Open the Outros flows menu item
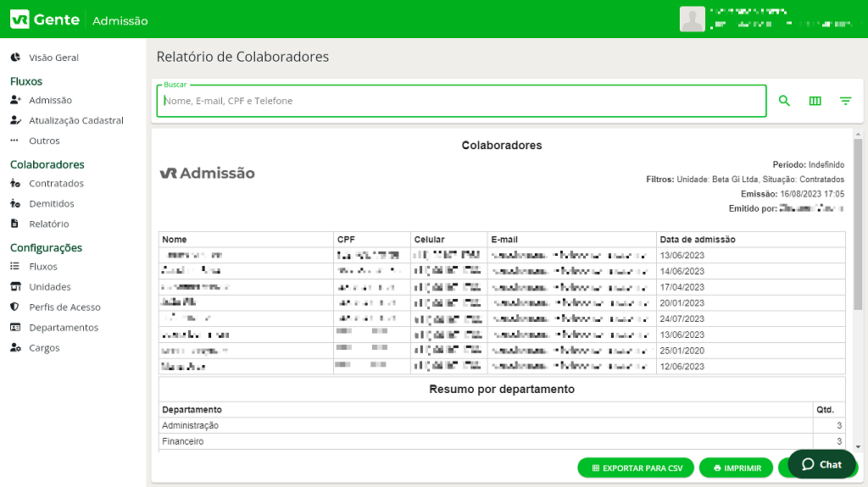Screen dimensions: 868x487 [44, 141]
